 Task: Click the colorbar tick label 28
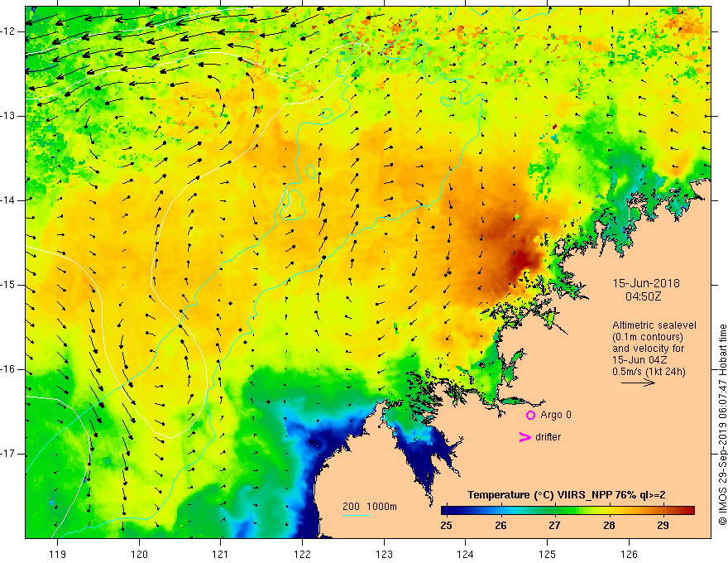(x=609, y=526)
